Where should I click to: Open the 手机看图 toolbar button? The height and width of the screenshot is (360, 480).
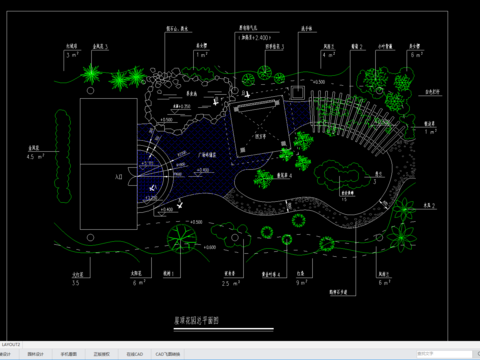click(69, 354)
